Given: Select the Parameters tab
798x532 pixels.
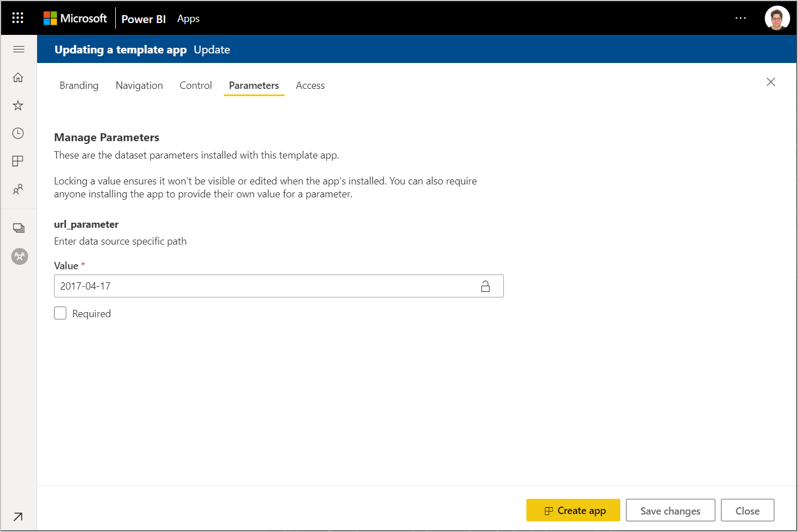Looking at the screenshot, I should pos(254,85).
